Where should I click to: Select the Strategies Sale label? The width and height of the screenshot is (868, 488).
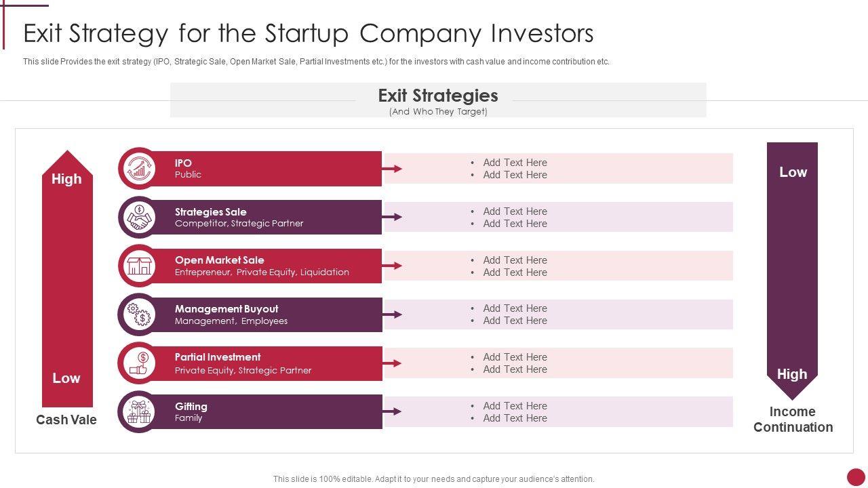click(210, 211)
